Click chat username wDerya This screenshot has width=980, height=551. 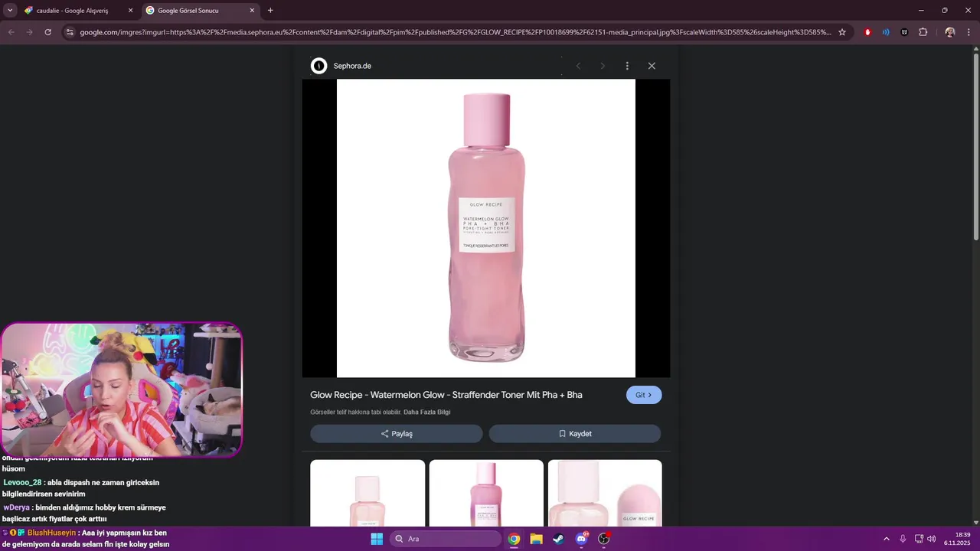(x=17, y=507)
